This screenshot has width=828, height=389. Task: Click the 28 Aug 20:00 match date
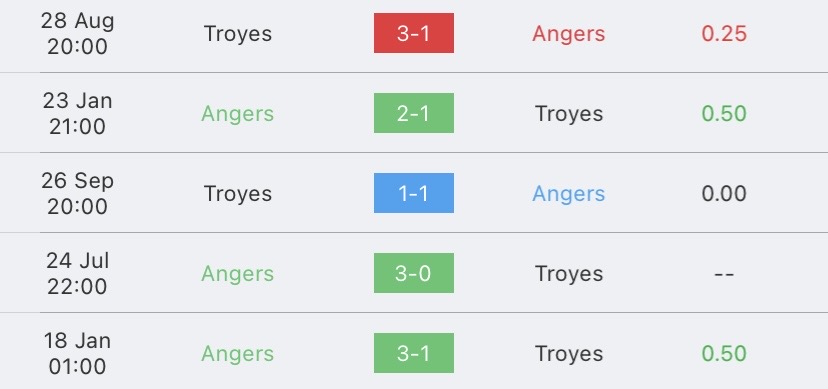coord(77,33)
